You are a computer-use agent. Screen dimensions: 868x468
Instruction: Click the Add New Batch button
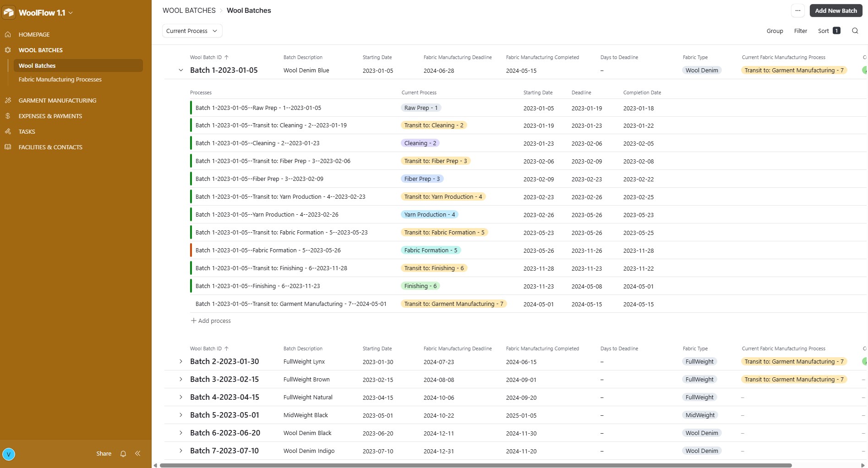pos(835,11)
